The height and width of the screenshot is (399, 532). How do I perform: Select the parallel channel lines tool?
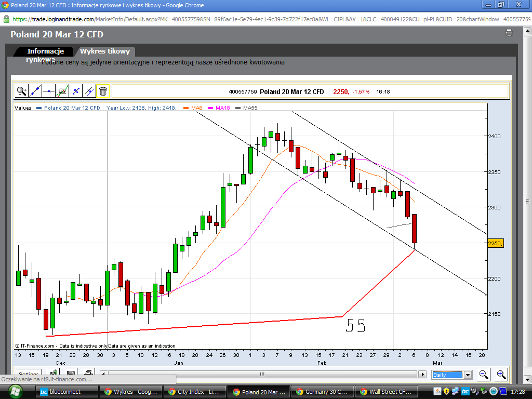coord(89,91)
